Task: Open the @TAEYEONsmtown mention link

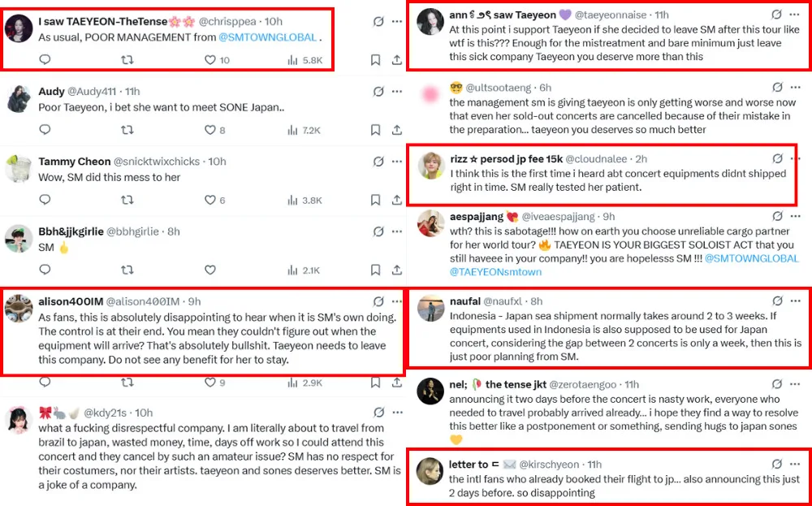Action: pyautogui.click(x=496, y=271)
